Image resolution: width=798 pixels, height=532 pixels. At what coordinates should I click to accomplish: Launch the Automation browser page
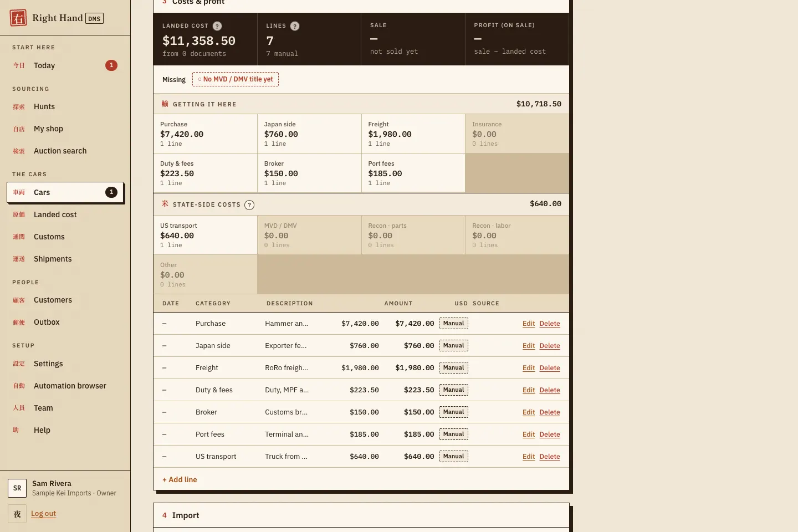[65, 386]
